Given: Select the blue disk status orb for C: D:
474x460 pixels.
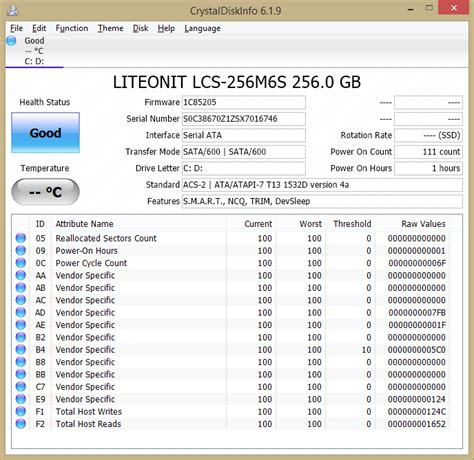Looking at the screenshot, I should point(11,41).
